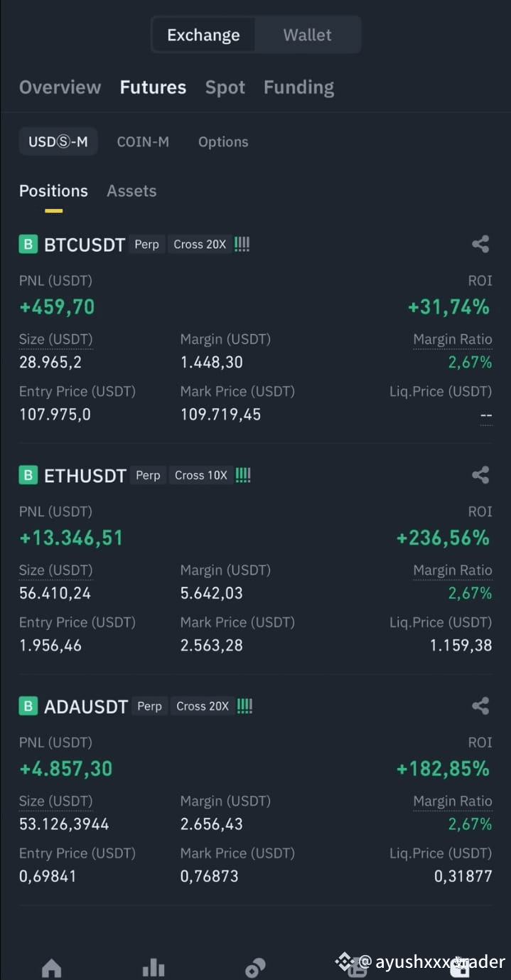Share the ETHUSDT position
Image resolution: width=511 pixels, height=980 pixels.
coord(480,475)
